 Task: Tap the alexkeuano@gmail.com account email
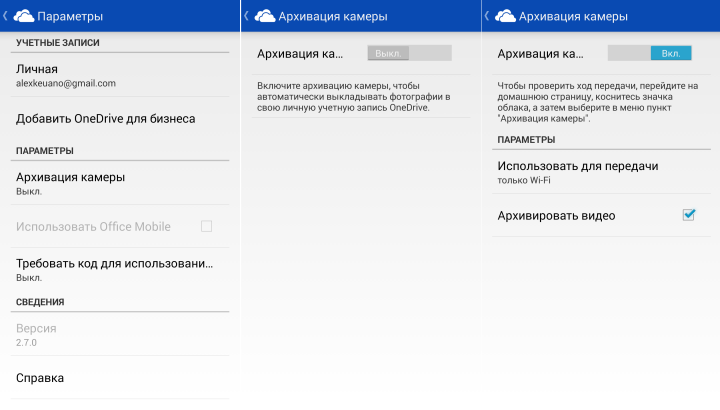[x=66, y=84]
